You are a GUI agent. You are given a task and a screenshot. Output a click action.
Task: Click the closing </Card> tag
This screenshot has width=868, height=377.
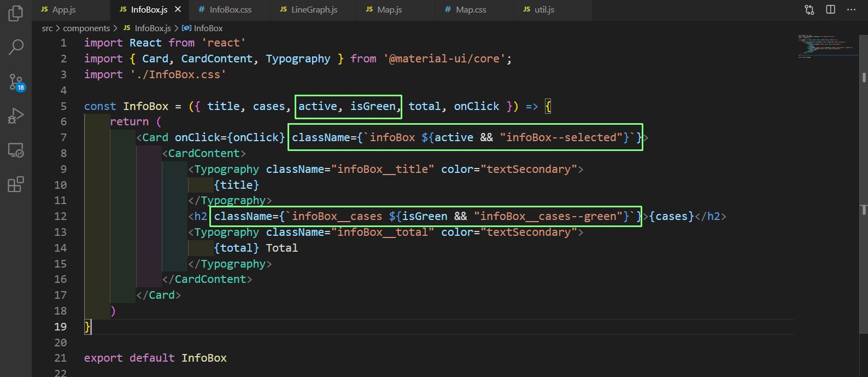tap(159, 295)
